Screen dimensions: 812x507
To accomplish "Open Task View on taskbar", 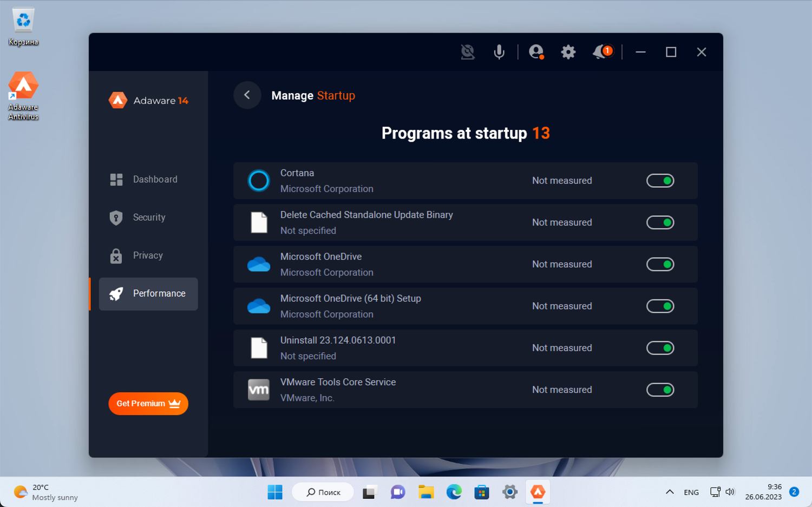I will [x=369, y=492].
